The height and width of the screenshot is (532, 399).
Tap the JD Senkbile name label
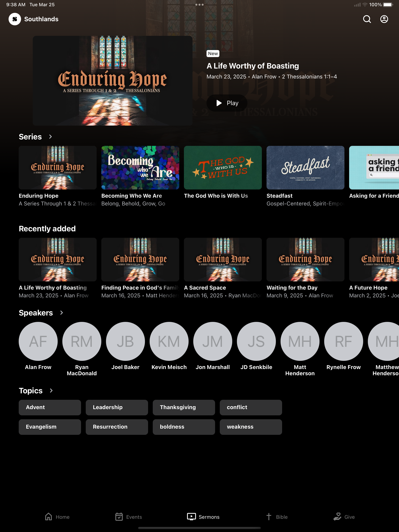pos(256,367)
